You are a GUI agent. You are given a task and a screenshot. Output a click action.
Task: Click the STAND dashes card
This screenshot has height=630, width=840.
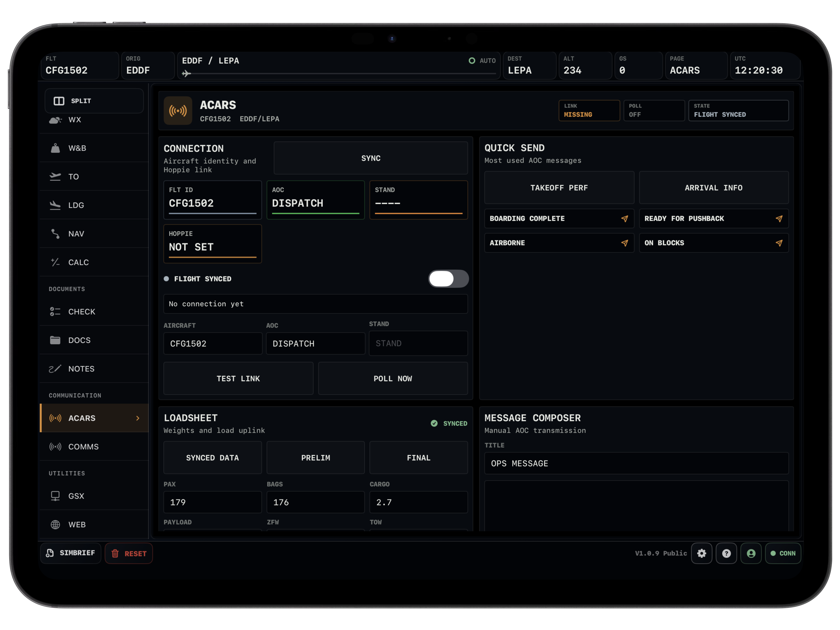tap(418, 200)
